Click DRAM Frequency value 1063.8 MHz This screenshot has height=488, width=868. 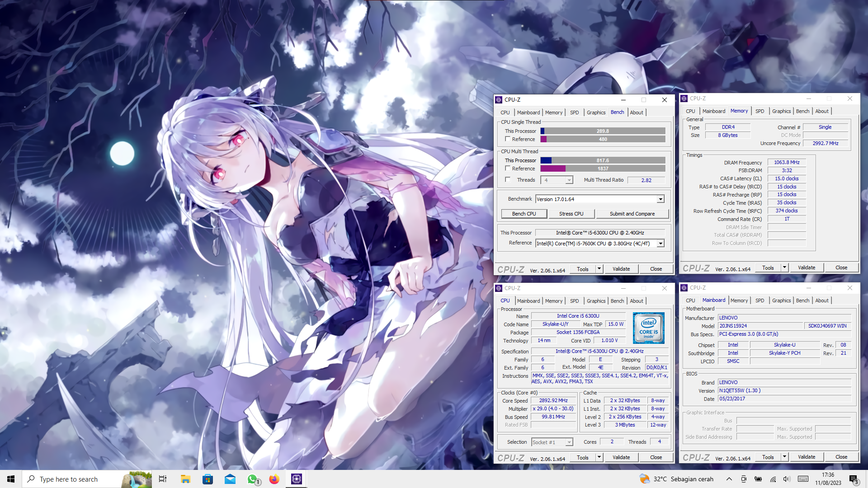pyautogui.click(x=787, y=163)
